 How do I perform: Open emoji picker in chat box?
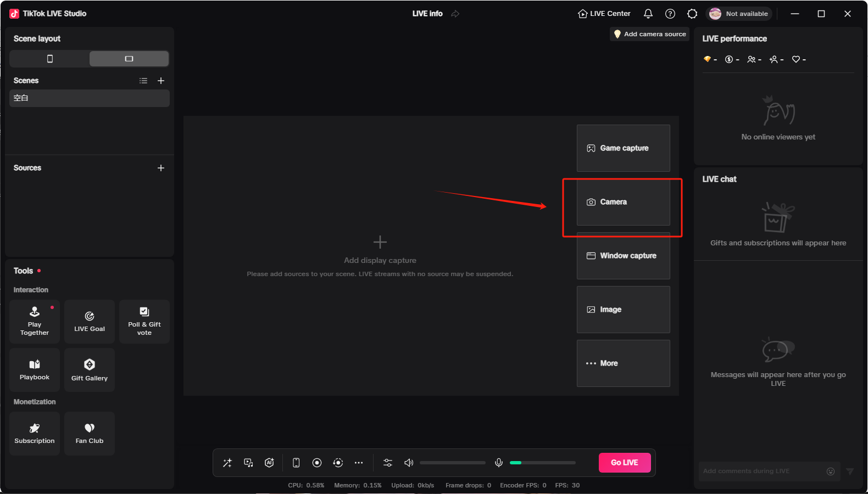(x=831, y=471)
